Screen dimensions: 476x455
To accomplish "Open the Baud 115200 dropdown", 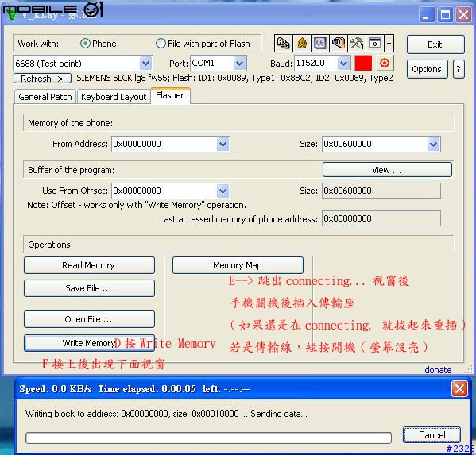I will click(343, 63).
